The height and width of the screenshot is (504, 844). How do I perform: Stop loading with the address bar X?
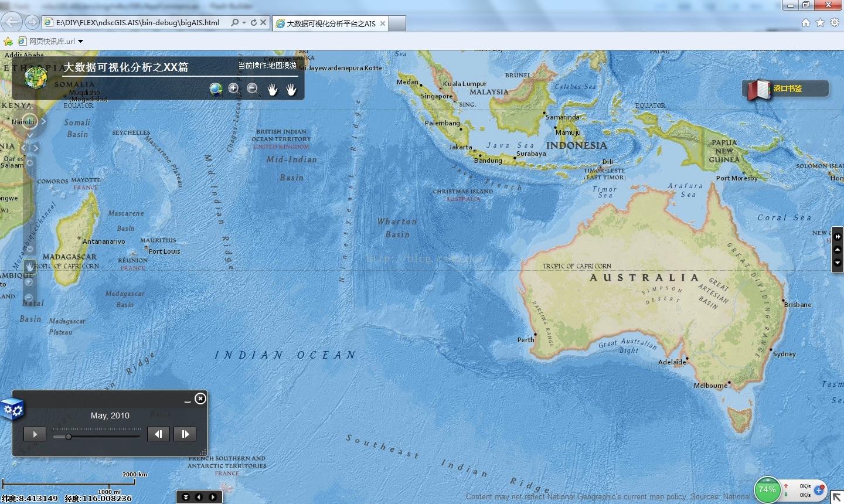click(263, 22)
